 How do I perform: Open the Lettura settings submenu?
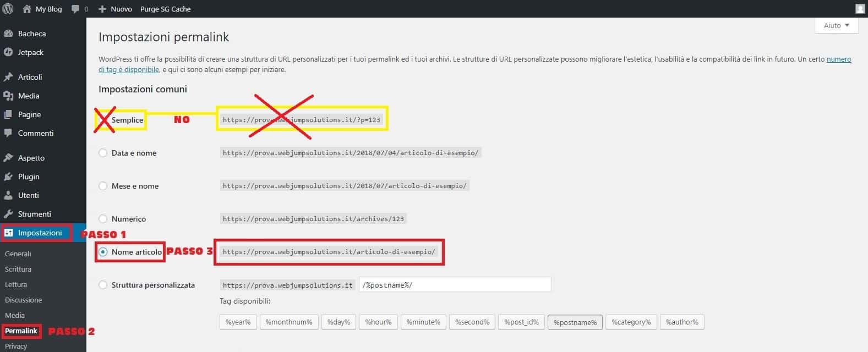click(16, 284)
